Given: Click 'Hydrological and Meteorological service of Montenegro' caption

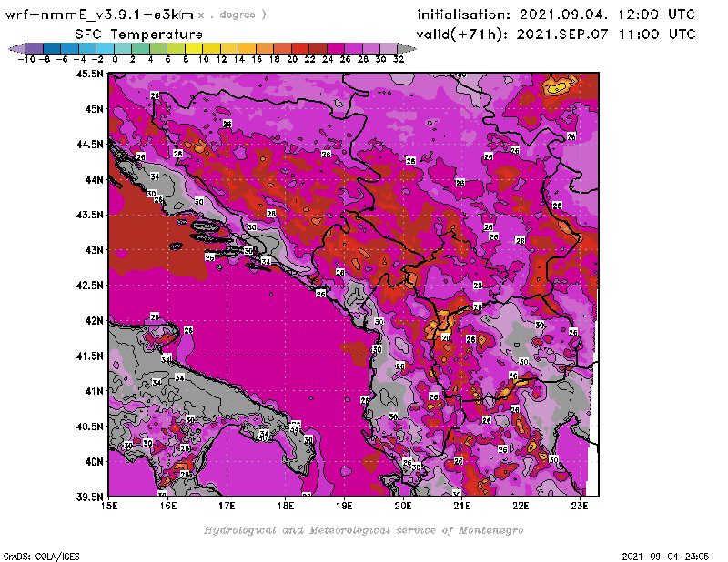Looking at the screenshot, I should [363, 530].
